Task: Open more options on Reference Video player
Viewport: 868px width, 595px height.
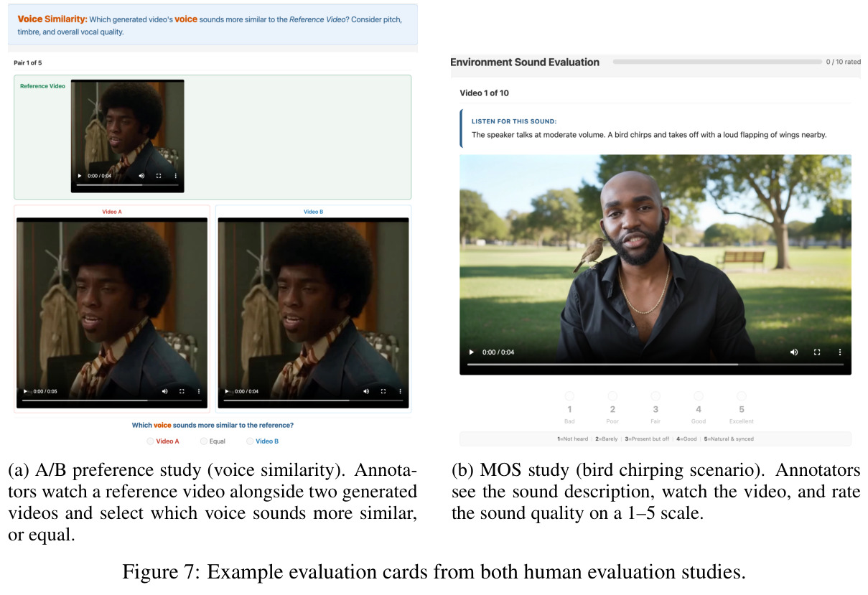Action: click(175, 176)
